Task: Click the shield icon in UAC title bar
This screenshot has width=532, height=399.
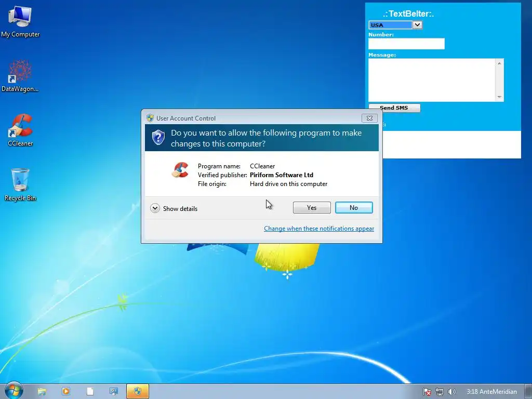Action: 150,118
